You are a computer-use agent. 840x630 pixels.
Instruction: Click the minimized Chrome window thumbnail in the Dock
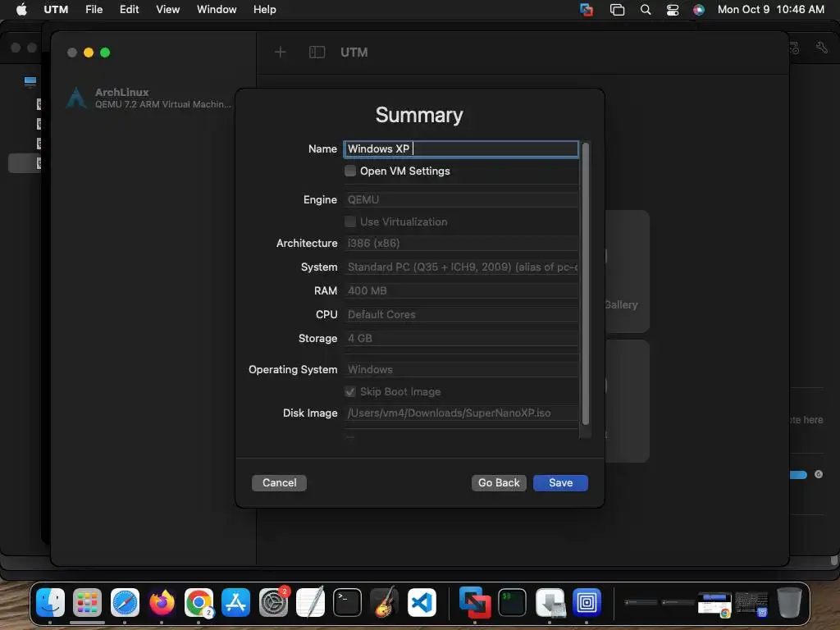point(714,604)
